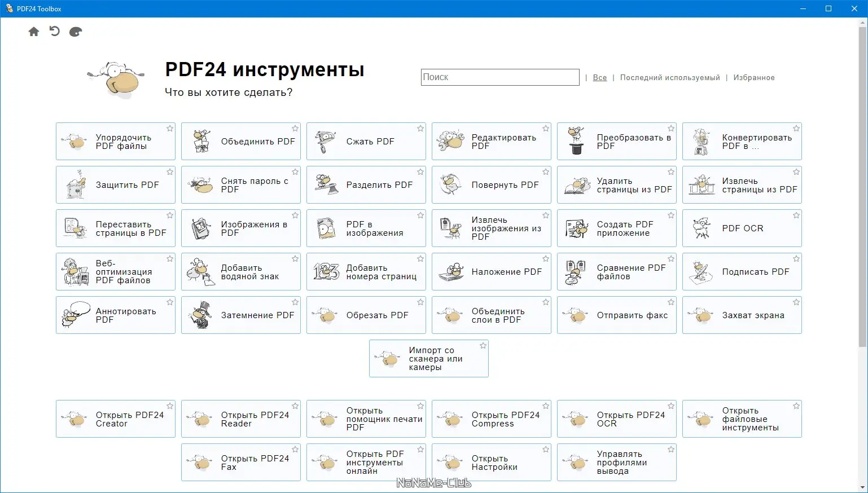This screenshot has height=493, width=868.
Task: Star the Объединить PDF tile
Action: (295, 129)
